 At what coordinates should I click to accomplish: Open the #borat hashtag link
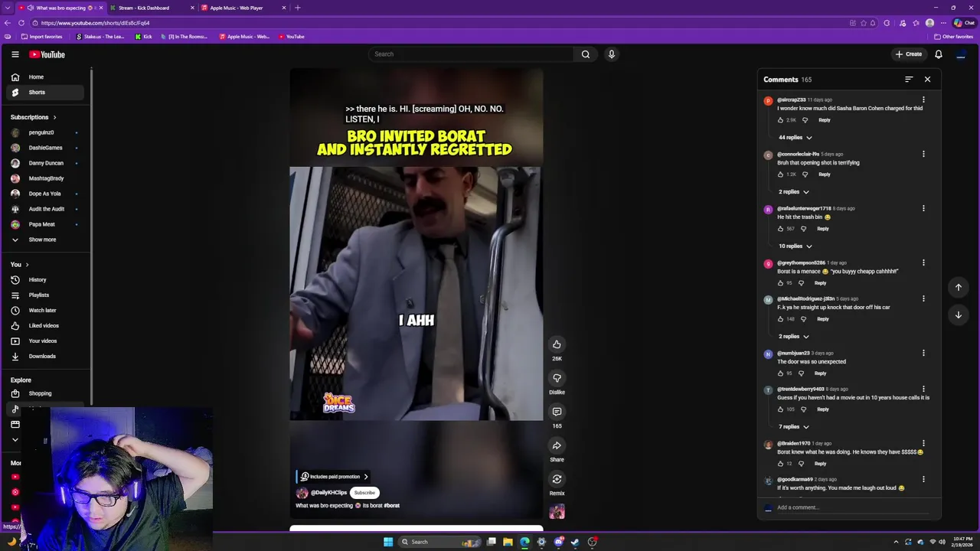pos(391,506)
